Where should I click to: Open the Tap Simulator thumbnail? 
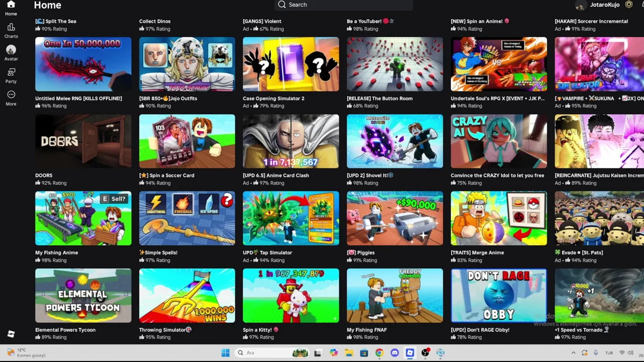click(291, 218)
